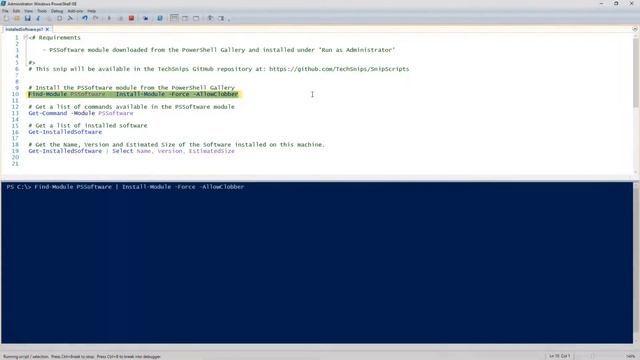This screenshot has height=360, width=640.
Task: Open the File menu
Action: pyautogui.click(x=5, y=11)
